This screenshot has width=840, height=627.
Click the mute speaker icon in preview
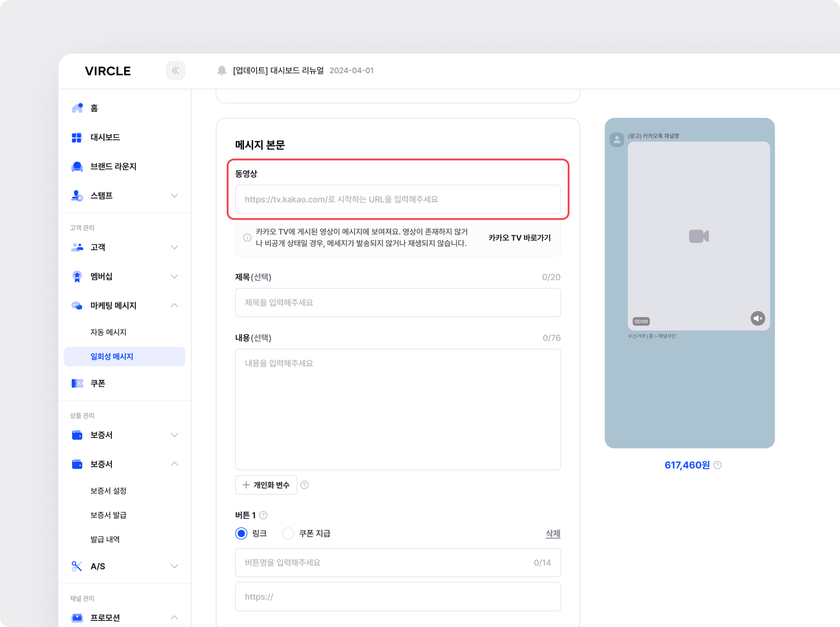[x=757, y=318]
